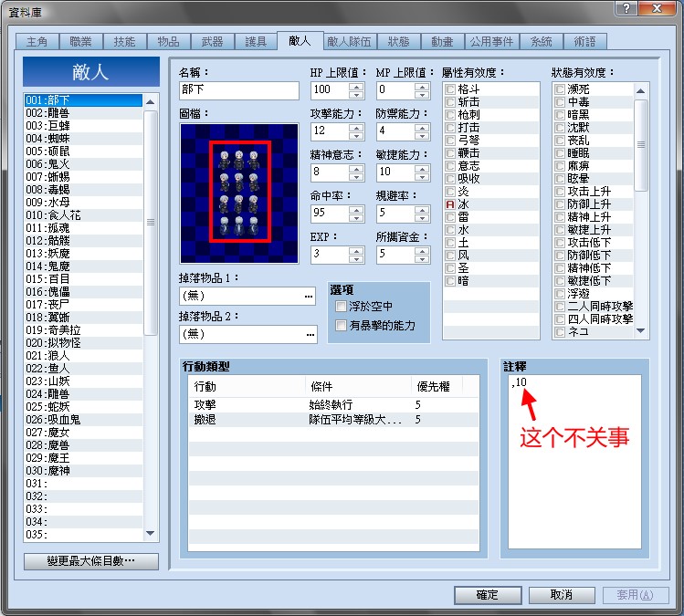This screenshot has width=684, height=616.
Task: Select enemy 026:吸血鬼 in the list
Action: tap(83, 420)
